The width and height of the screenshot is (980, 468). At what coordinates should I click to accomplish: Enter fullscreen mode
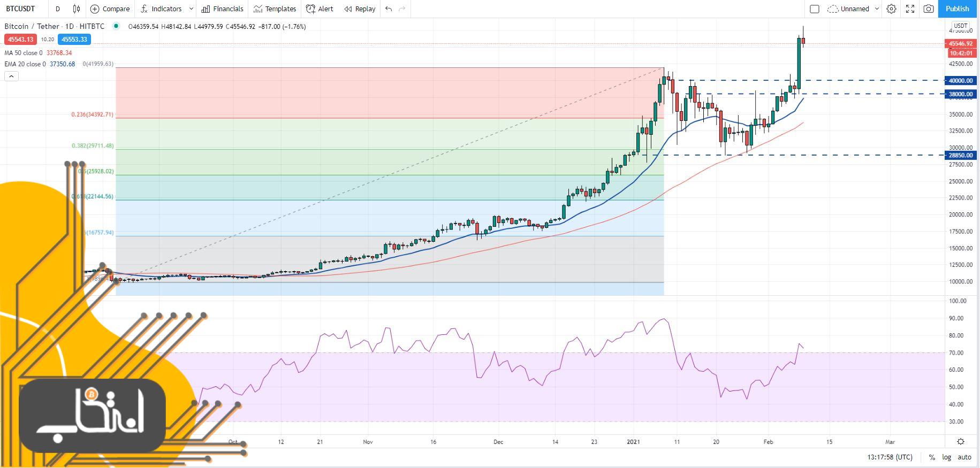910,9
